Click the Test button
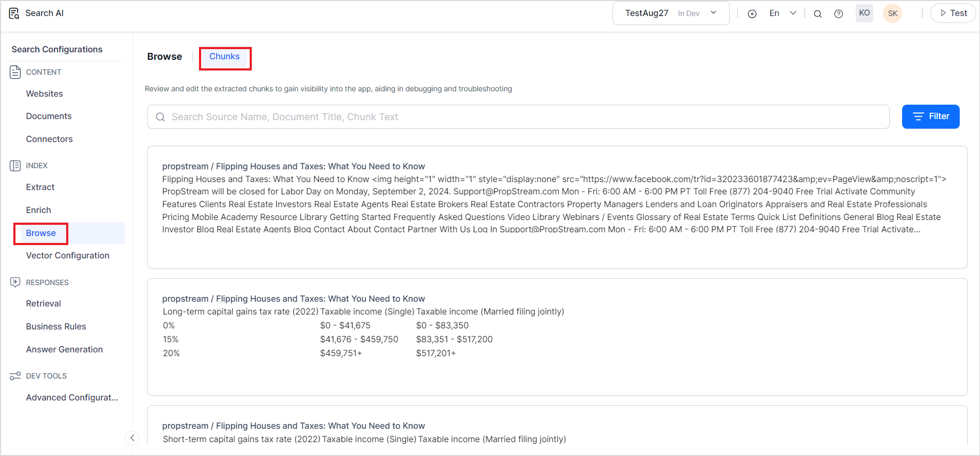 pyautogui.click(x=953, y=13)
